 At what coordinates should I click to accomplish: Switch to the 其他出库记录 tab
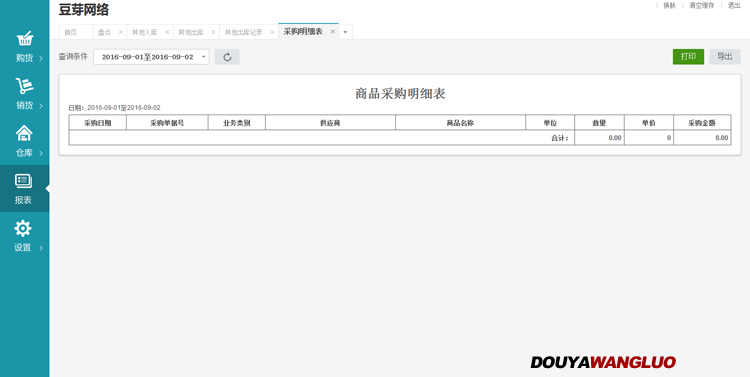pyautogui.click(x=243, y=32)
